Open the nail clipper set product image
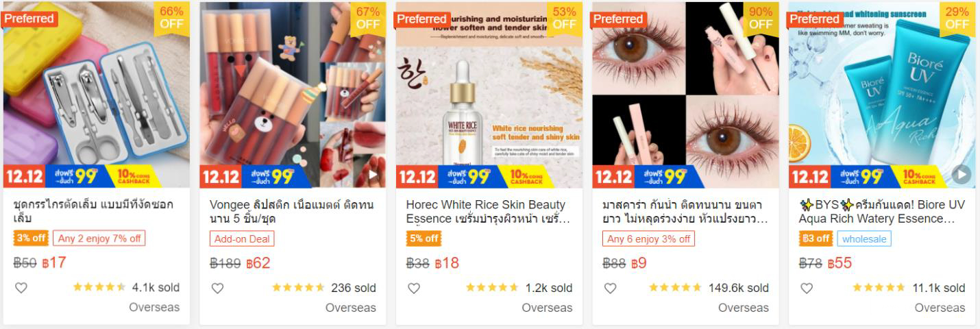The image size is (980, 329). tap(96, 89)
